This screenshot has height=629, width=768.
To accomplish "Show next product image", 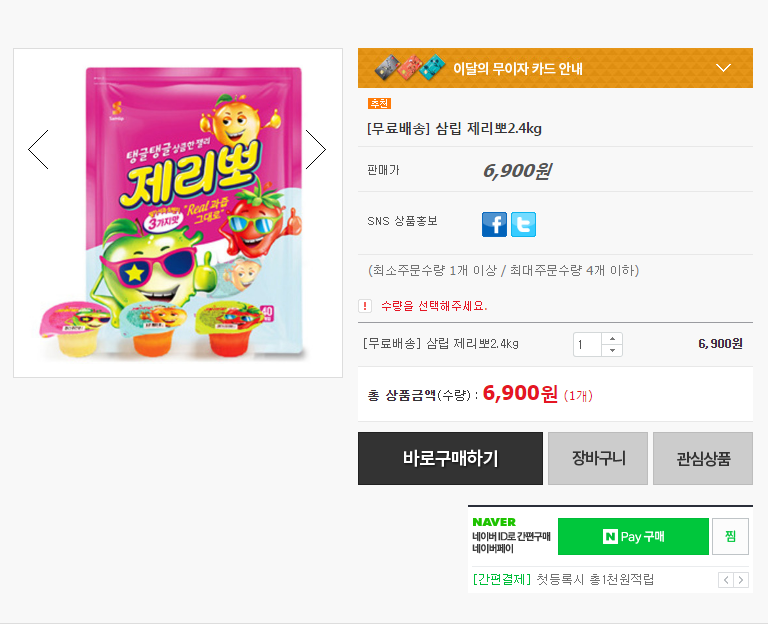I will pos(316,150).
